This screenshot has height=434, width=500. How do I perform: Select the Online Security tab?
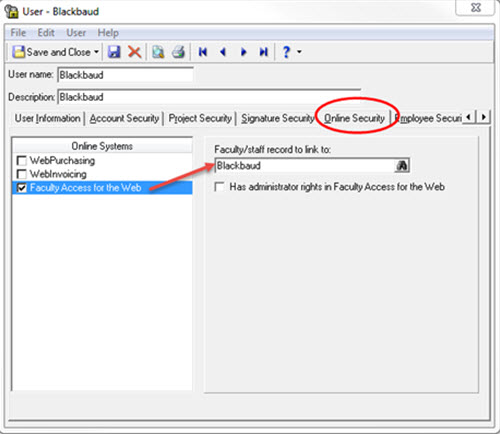(x=354, y=118)
